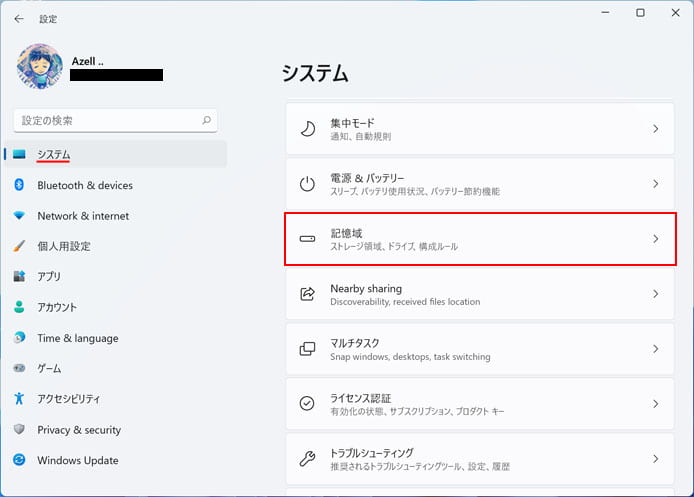Image resolution: width=694 pixels, height=497 pixels.
Task: Open ライセンス認証 settings row
Action: 480,404
